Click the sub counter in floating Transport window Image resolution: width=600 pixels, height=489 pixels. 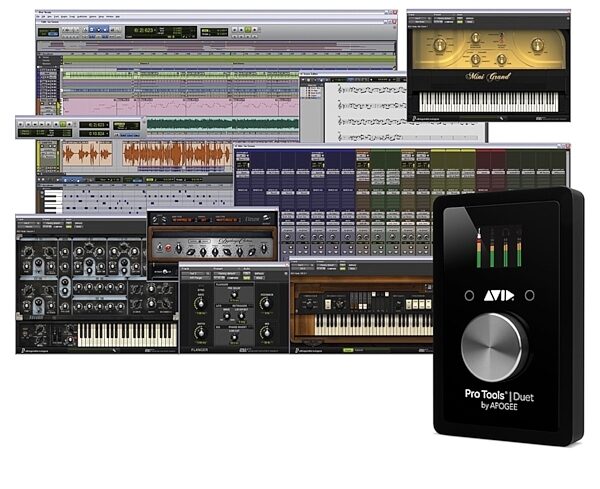coord(94,134)
